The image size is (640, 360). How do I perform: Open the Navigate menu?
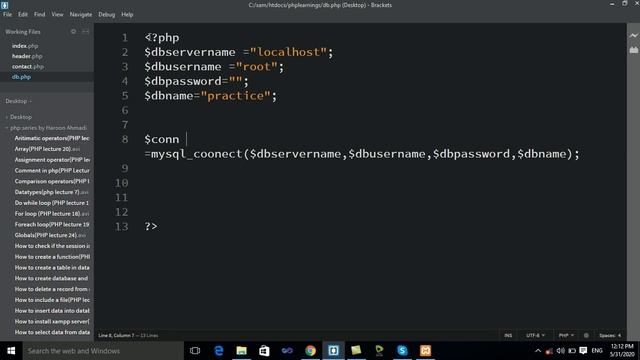(x=80, y=14)
